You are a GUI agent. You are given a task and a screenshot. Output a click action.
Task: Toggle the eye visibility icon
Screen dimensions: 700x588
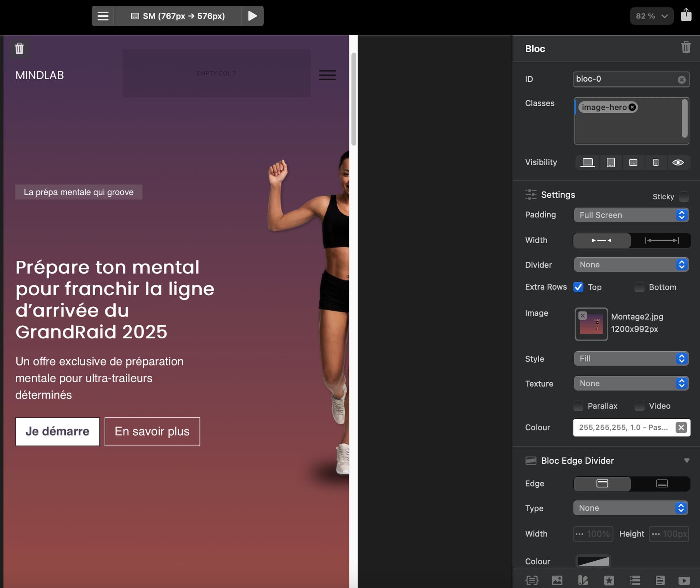[x=678, y=162]
